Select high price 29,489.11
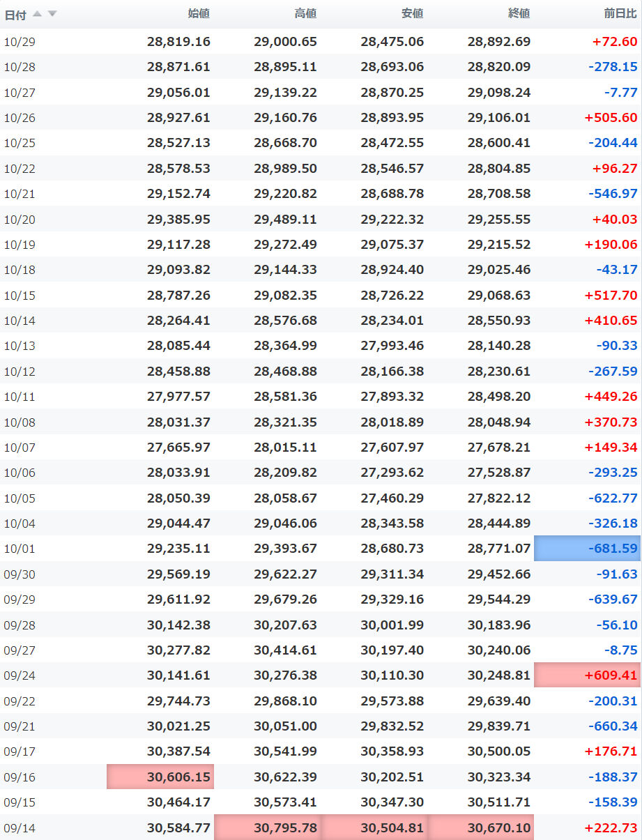642x840 pixels. (x=285, y=219)
